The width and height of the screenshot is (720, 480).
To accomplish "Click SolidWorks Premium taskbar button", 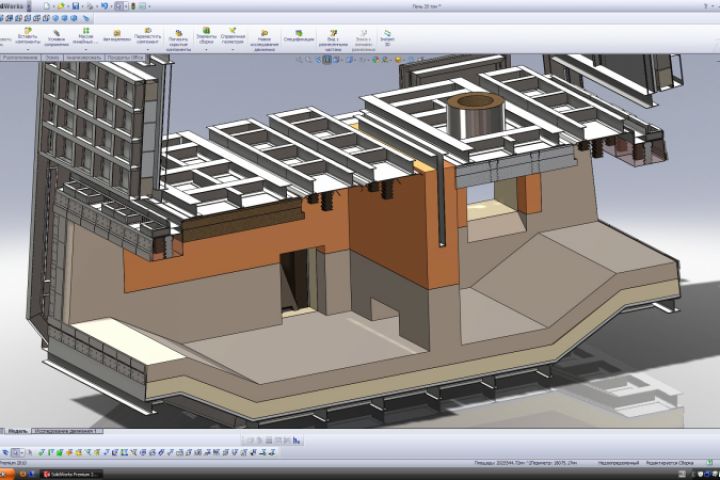I will tap(71, 474).
